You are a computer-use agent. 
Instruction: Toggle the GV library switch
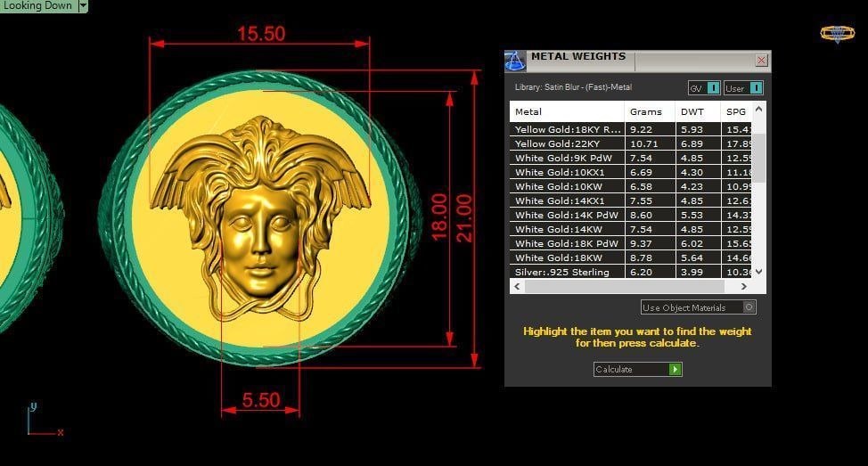[x=704, y=88]
